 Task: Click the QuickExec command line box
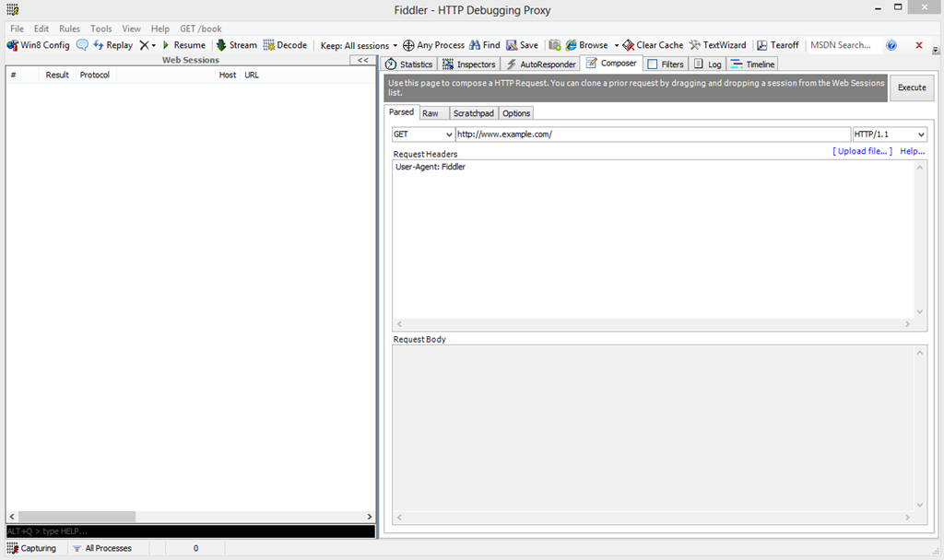click(x=190, y=531)
